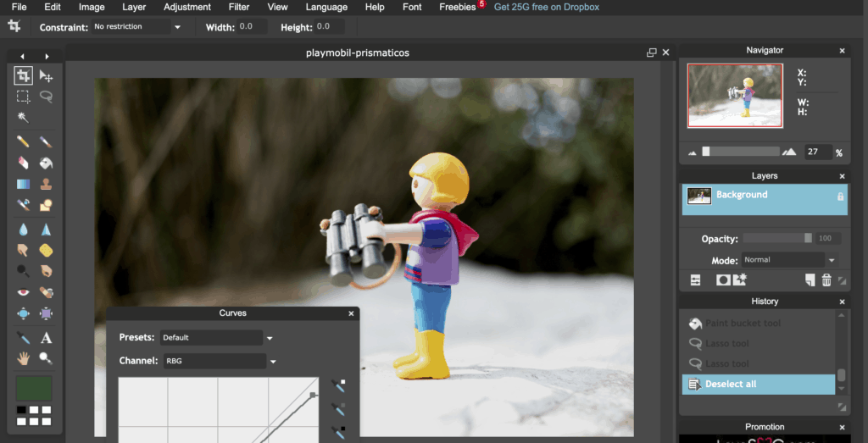Select the Type text tool
The image size is (868, 443).
[x=46, y=337]
